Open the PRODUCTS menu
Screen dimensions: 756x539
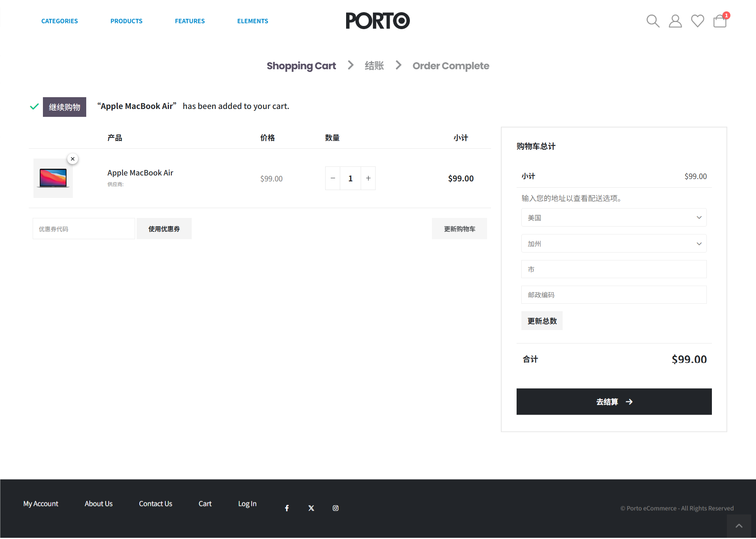point(126,21)
